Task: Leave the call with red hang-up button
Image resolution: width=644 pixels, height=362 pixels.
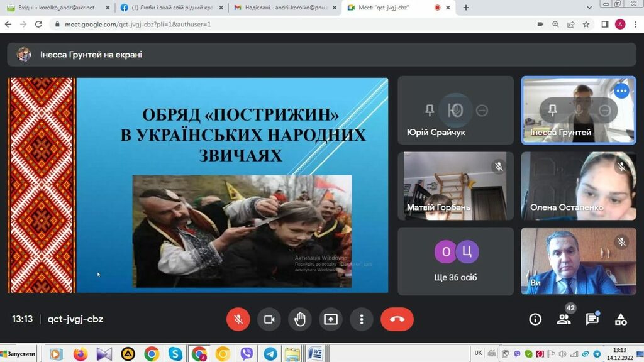Action: click(x=397, y=319)
